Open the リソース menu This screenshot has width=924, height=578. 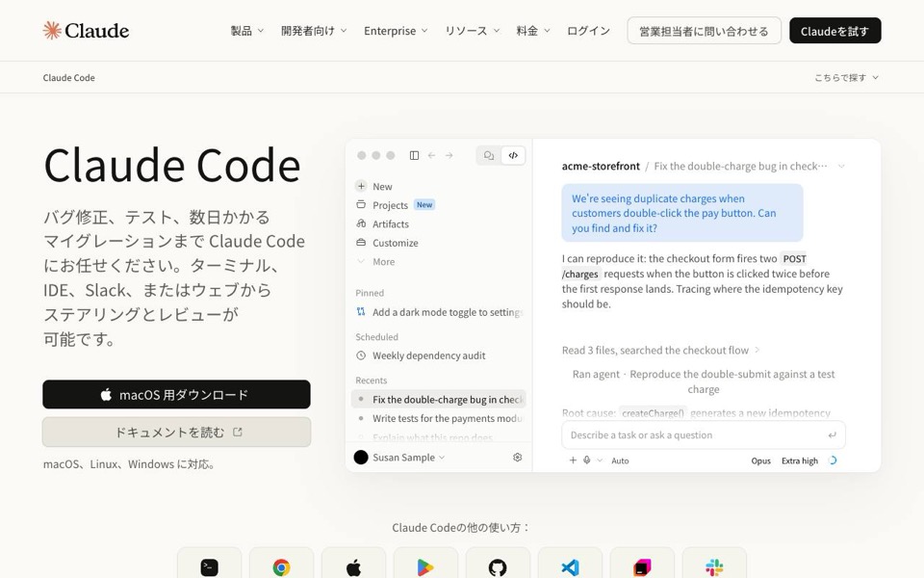(472, 30)
